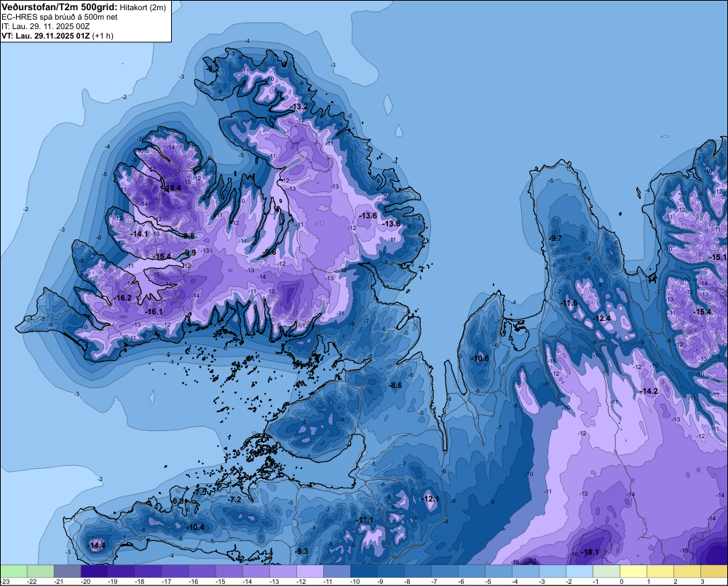This screenshot has height=586, width=728.
Task: Click the -11.6 temperature label
Action: tap(569, 304)
